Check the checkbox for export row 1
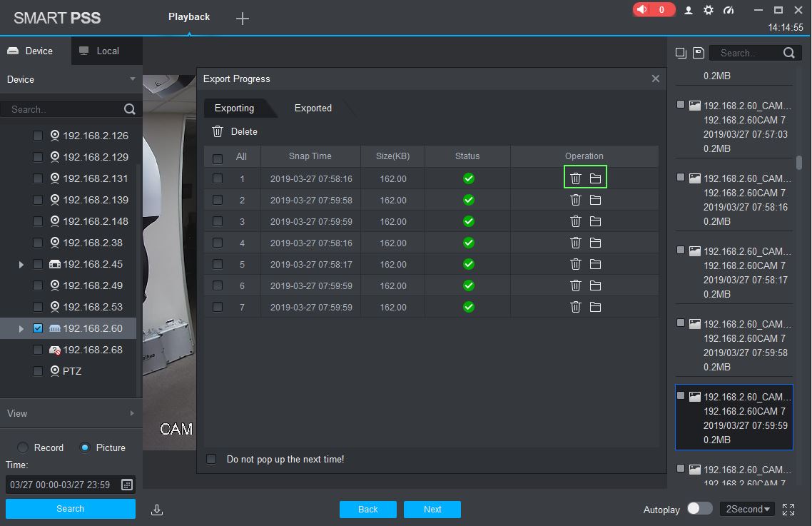The height and width of the screenshot is (526, 812). click(x=218, y=179)
